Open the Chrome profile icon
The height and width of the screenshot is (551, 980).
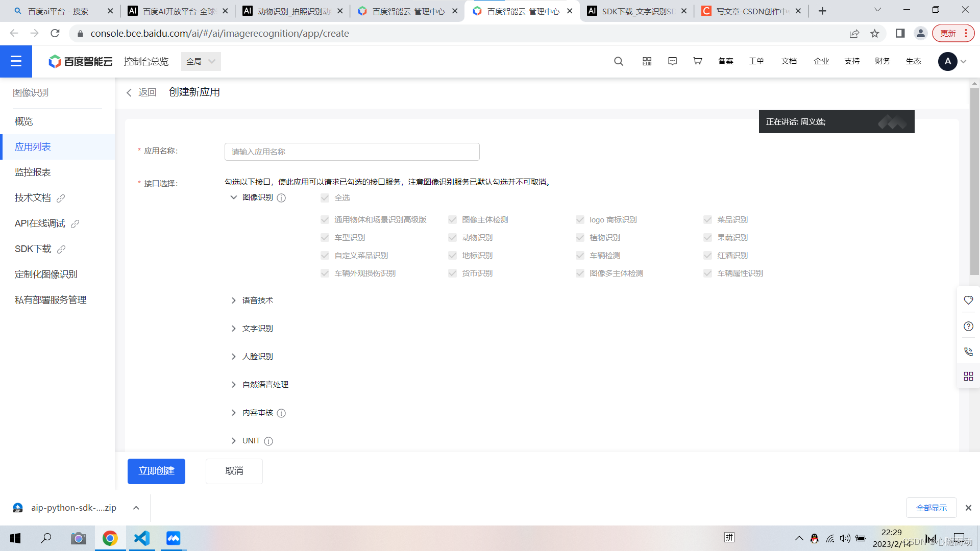[921, 33]
